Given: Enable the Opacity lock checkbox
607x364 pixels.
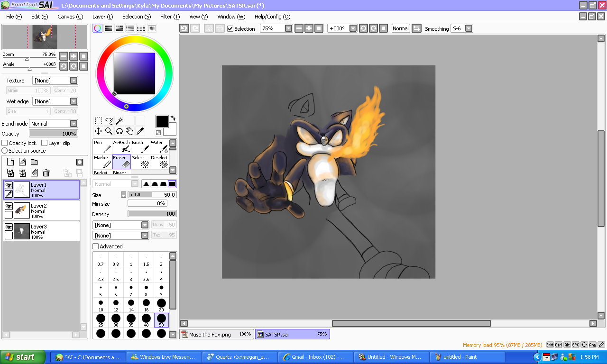Looking at the screenshot, I should click(5, 143).
